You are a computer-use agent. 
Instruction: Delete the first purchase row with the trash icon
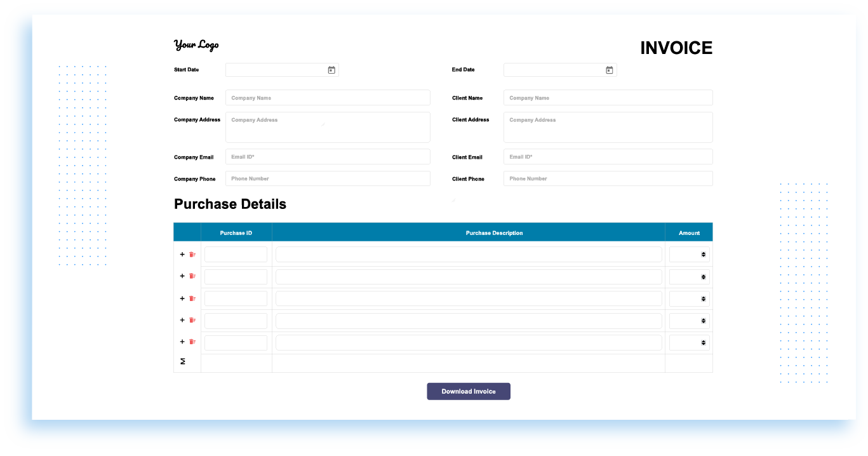(192, 254)
